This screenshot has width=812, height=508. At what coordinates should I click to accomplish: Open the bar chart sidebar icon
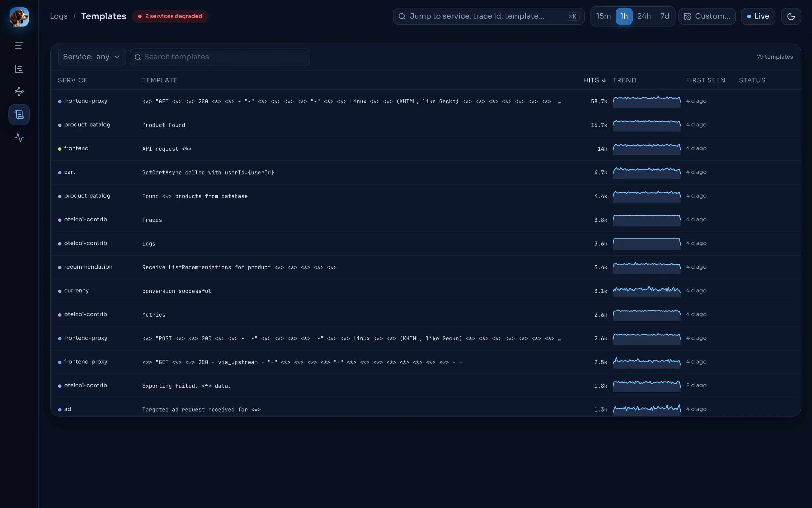(19, 69)
